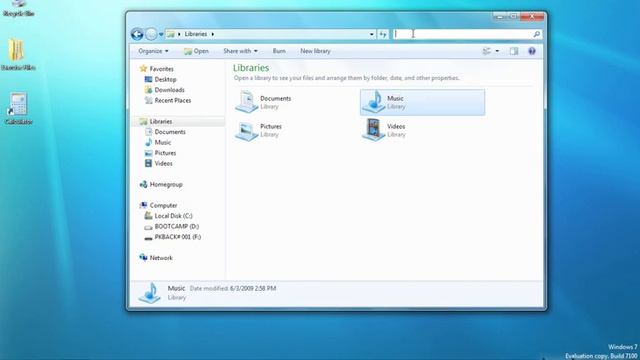Go back with the Explorer back arrow
The width and height of the screenshot is (640, 360).
[x=137, y=34]
